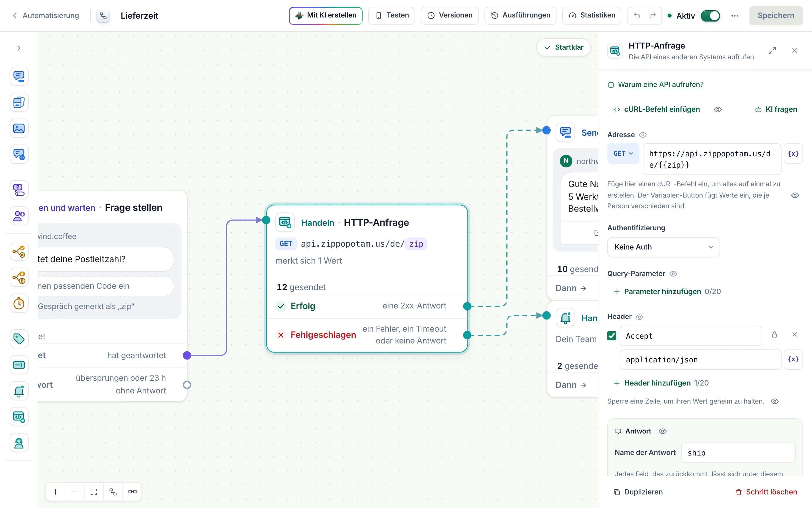Open the three-dots more menu
The image size is (812, 508).
[734, 16]
